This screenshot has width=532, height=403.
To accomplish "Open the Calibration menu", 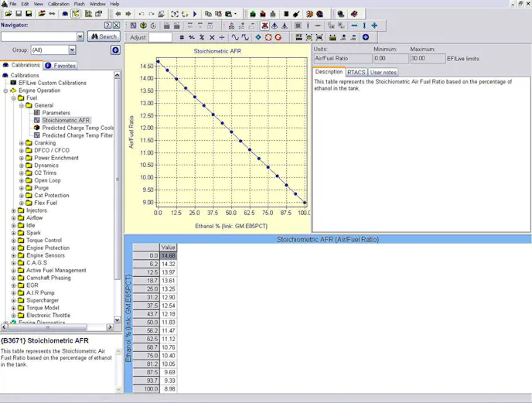I will tap(58, 4).
